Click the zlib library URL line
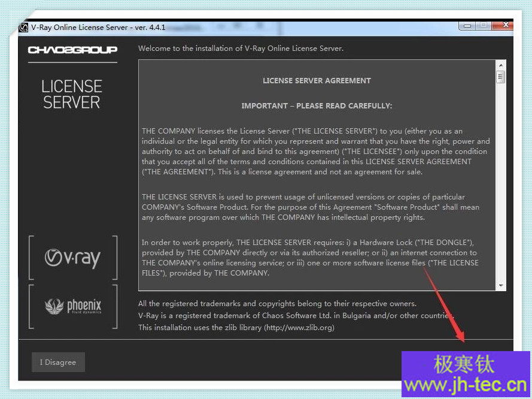The image size is (532, 399). point(236,328)
